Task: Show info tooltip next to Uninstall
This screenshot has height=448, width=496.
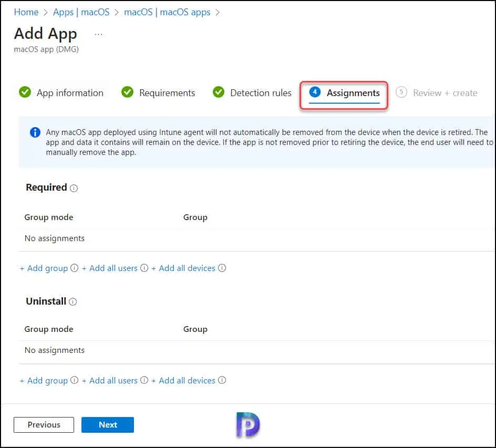Action: pos(73,301)
